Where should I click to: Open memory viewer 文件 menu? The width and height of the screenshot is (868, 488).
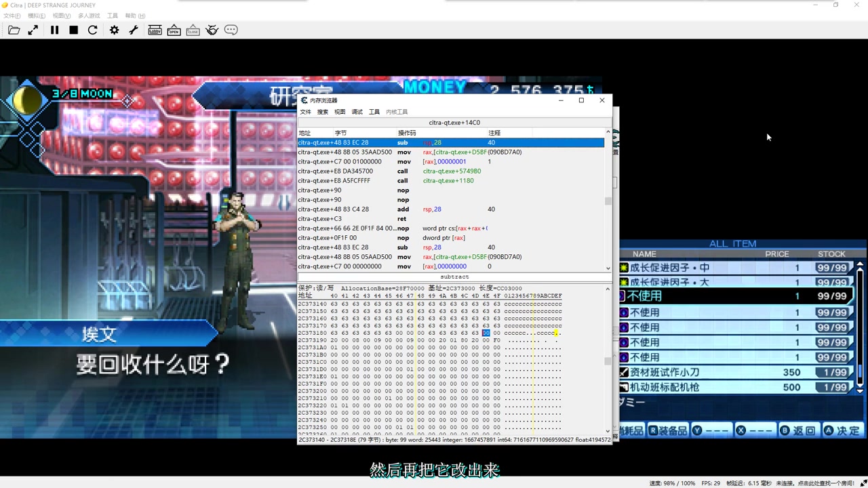pos(306,112)
